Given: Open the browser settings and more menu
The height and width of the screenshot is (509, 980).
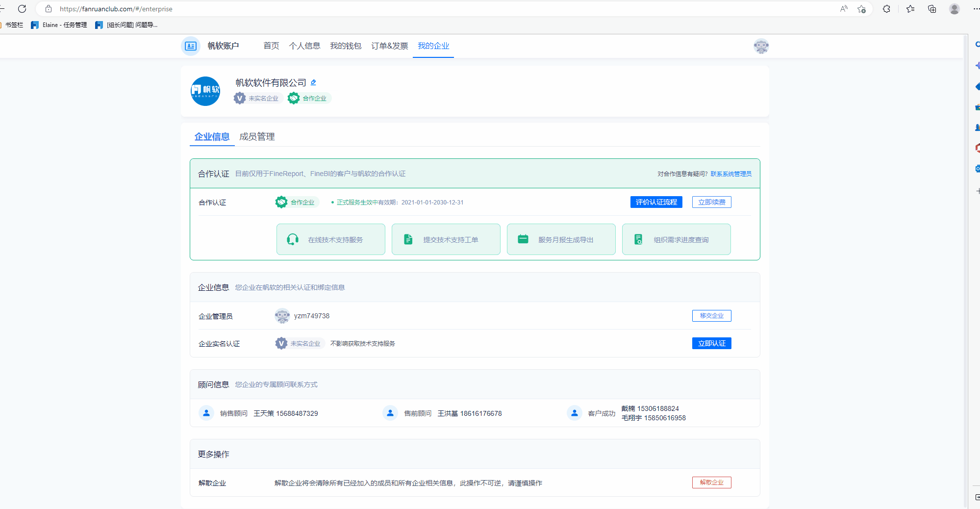Looking at the screenshot, I should [976, 9].
